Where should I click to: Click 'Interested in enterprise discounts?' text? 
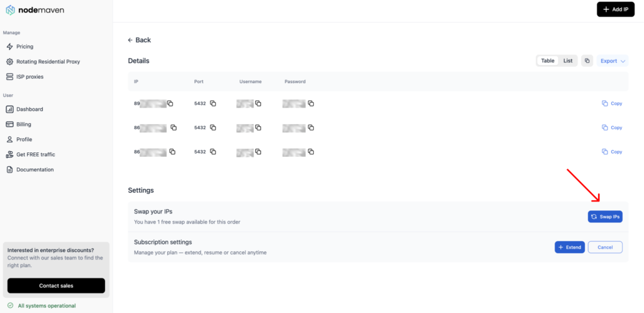(50, 250)
